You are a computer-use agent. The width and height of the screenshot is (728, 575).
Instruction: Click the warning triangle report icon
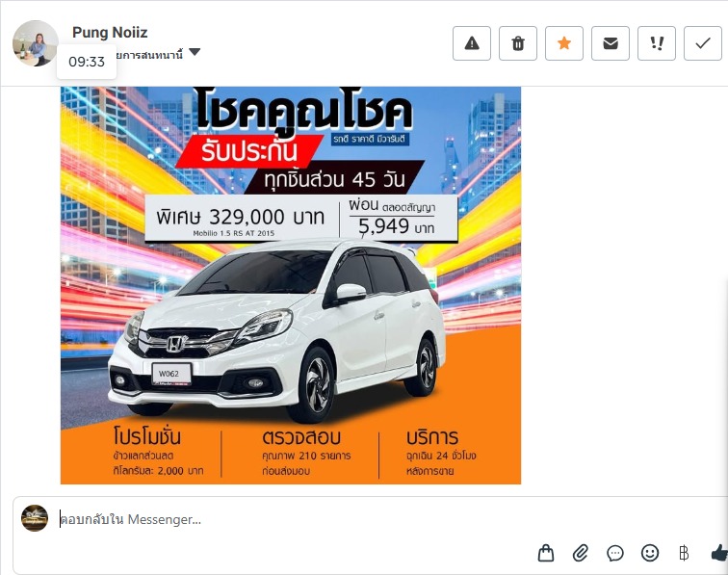pyautogui.click(x=472, y=43)
